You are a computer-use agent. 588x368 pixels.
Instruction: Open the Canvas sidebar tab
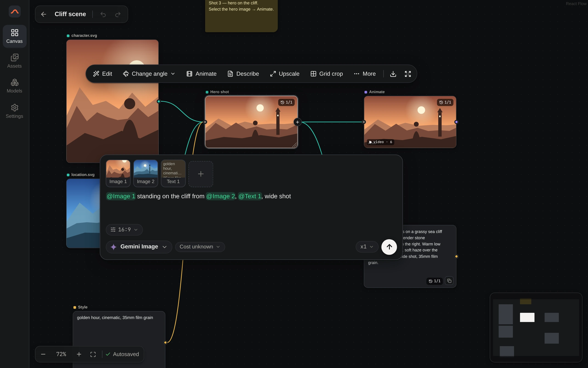coord(14,36)
